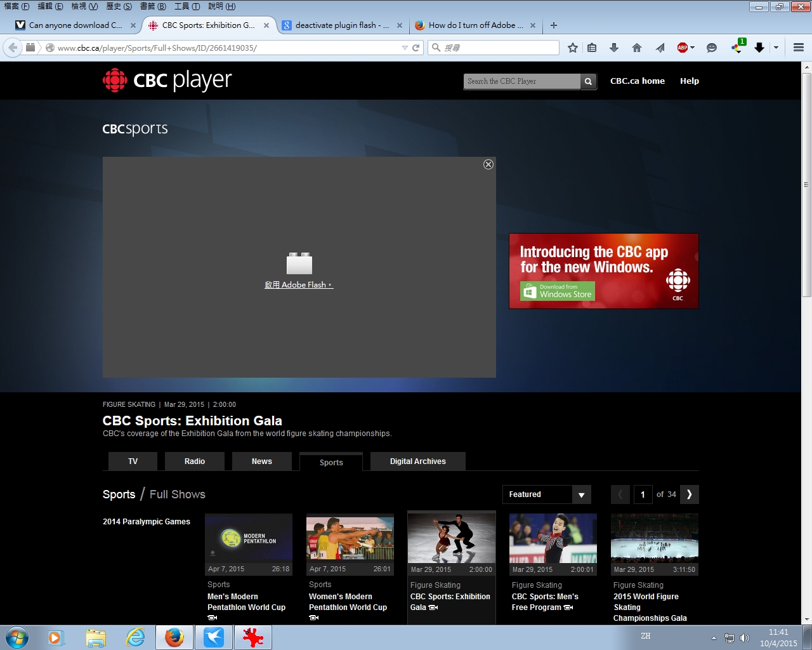Image resolution: width=812 pixels, height=650 pixels.
Task: Select the Radio category tab
Action: [x=195, y=461]
